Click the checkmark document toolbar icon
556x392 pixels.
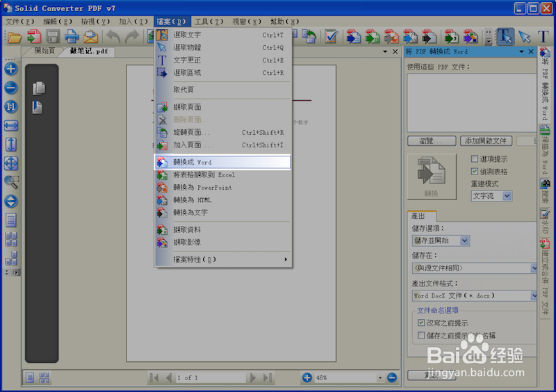332,37
